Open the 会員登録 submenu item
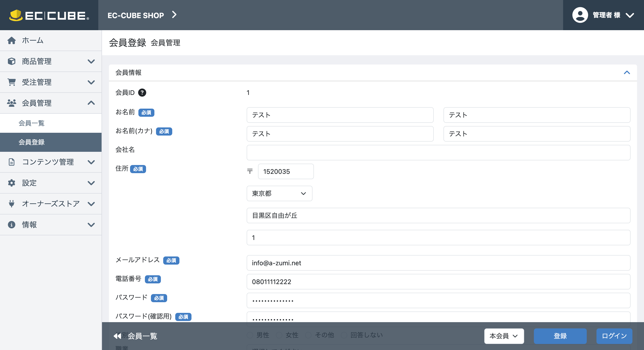This screenshot has height=350, width=644. tap(51, 142)
